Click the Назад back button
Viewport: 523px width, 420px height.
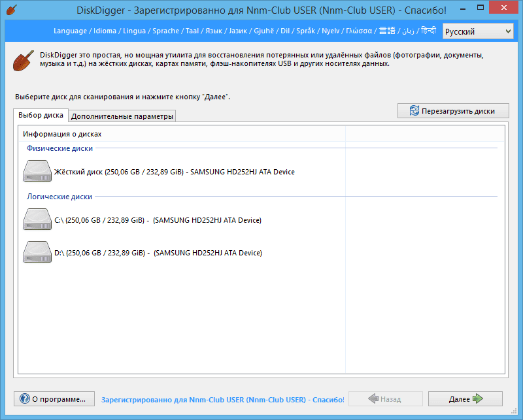click(x=384, y=399)
